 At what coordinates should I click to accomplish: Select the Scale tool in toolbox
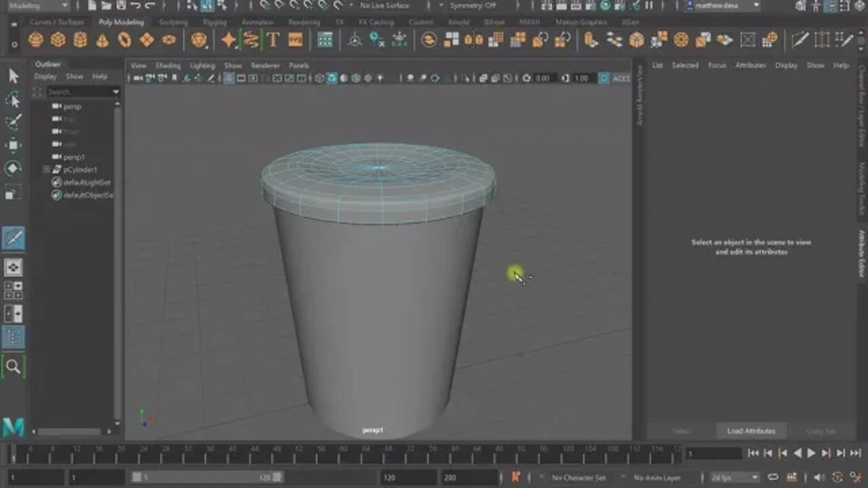coord(13,192)
